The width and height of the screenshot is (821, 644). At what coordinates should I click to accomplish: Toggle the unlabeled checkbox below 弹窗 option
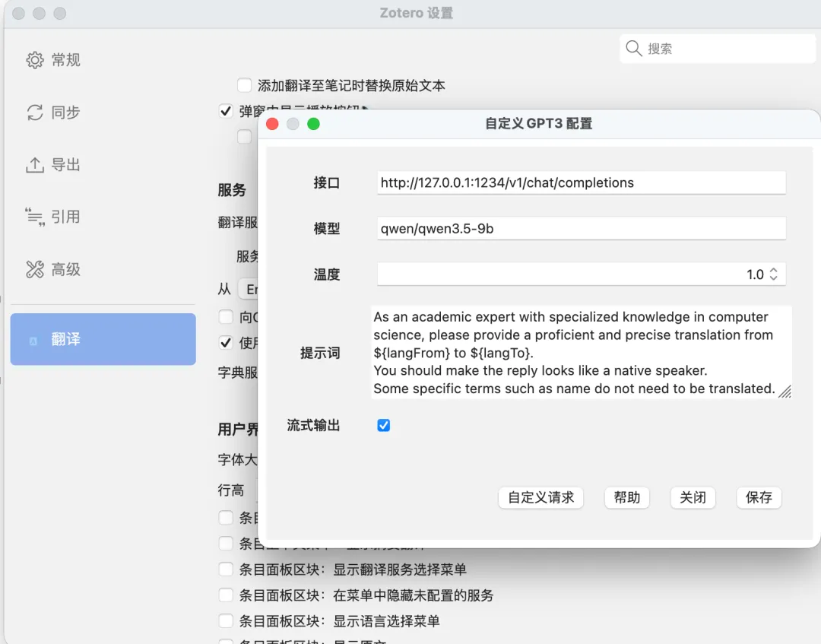point(244,137)
